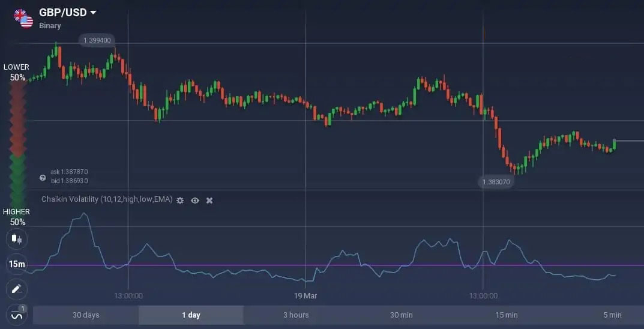Open the 15m candle interval selector

[16, 264]
